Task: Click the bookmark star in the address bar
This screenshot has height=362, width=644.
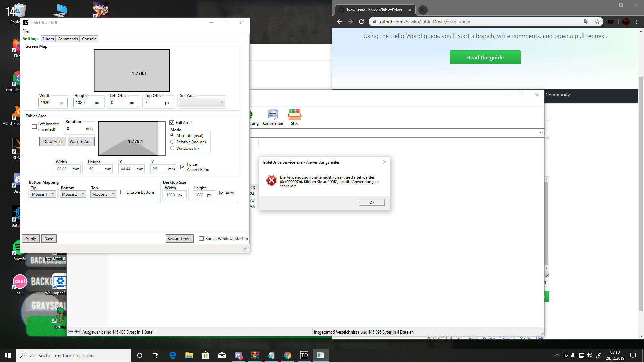Action: click(x=597, y=21)
